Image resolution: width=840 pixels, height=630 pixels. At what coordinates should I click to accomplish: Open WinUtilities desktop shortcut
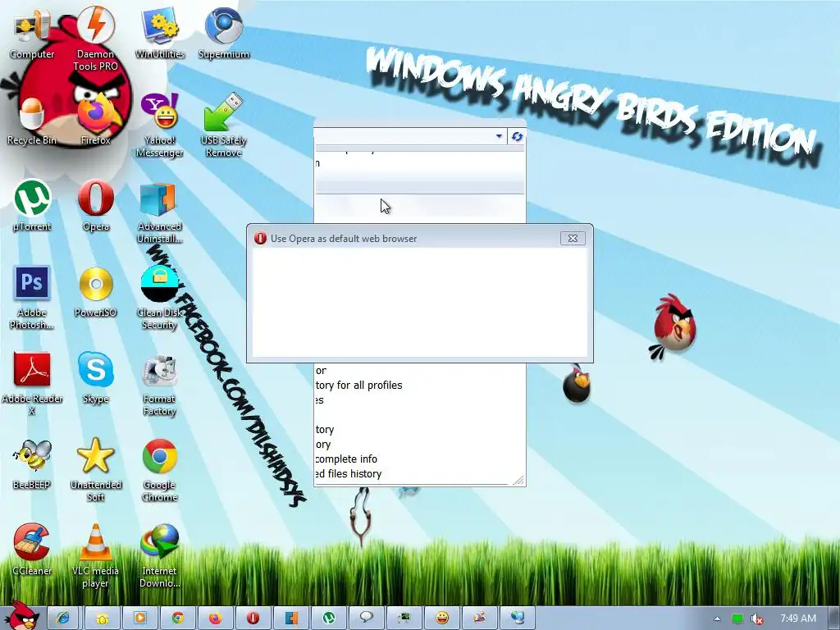160,32
